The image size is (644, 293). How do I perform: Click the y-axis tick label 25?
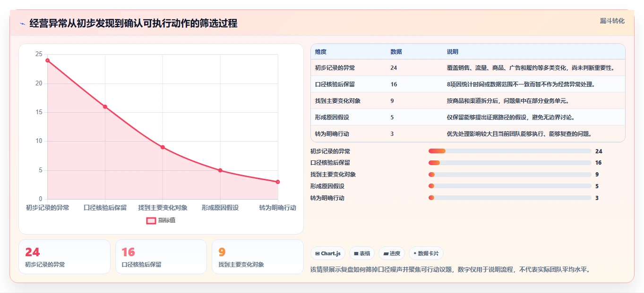tap(39, 54)
